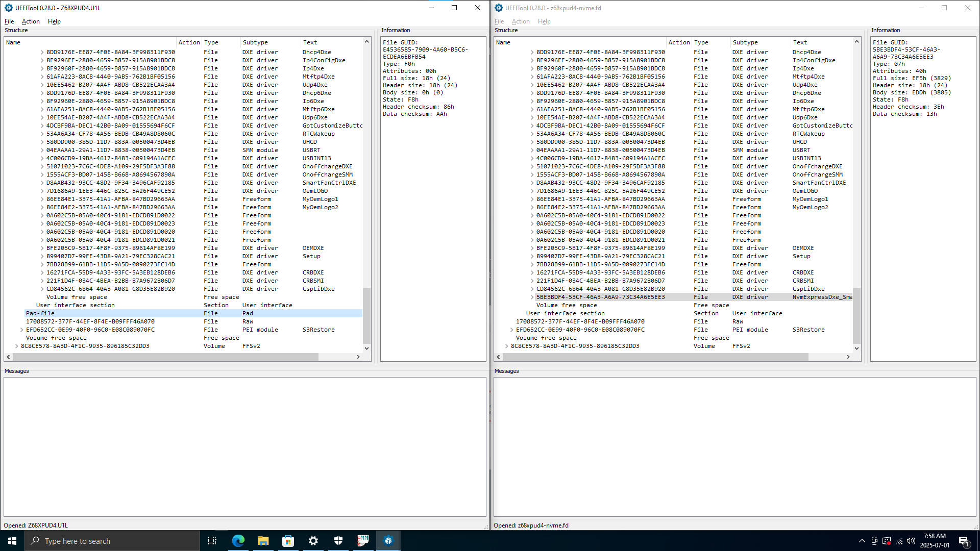Open Microsoft Store from taskbar
The width and height of the screenshot is (980, 551).
pos(288,541)
